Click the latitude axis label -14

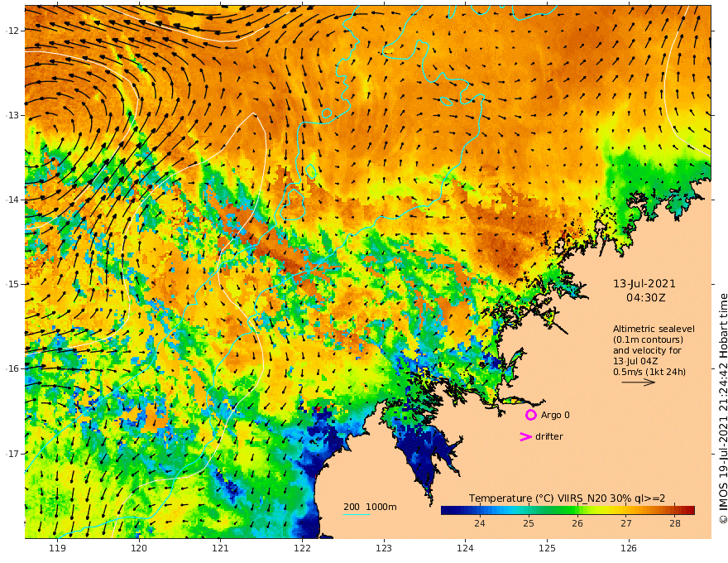point(12,200)
